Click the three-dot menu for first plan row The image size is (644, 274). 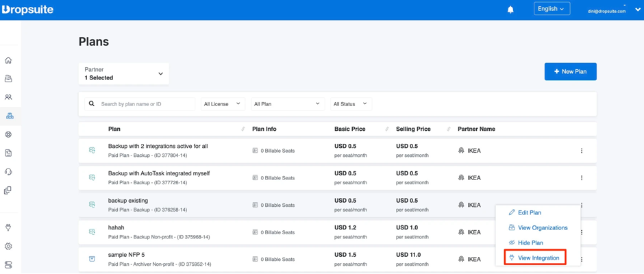[582, 151]
